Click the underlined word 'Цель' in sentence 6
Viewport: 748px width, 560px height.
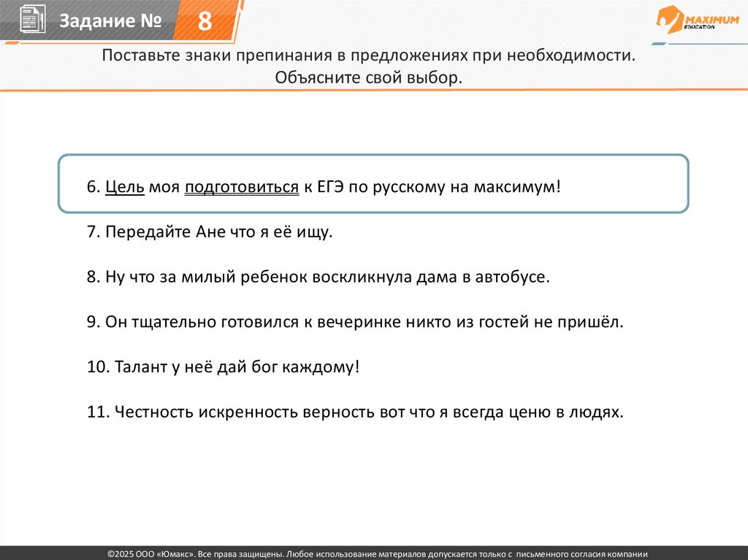point(124,186)
